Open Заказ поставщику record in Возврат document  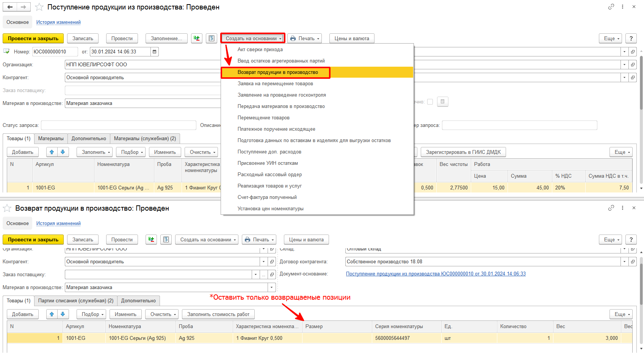point(272,275)
